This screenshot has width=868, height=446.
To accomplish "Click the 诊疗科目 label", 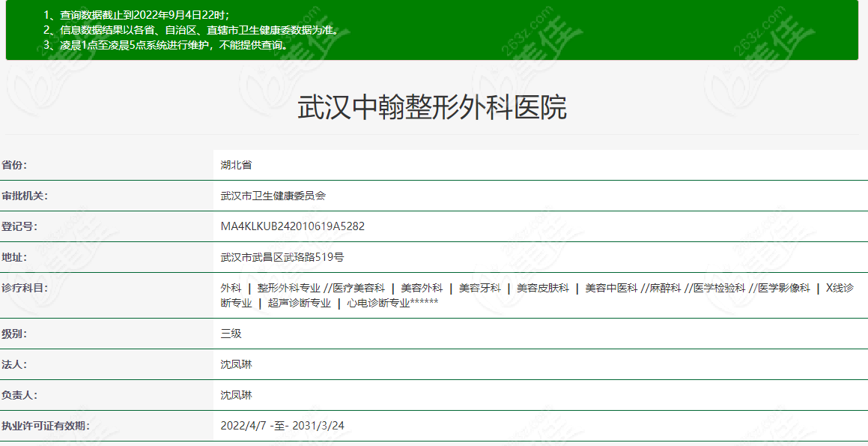I will (x=25, y=288).
